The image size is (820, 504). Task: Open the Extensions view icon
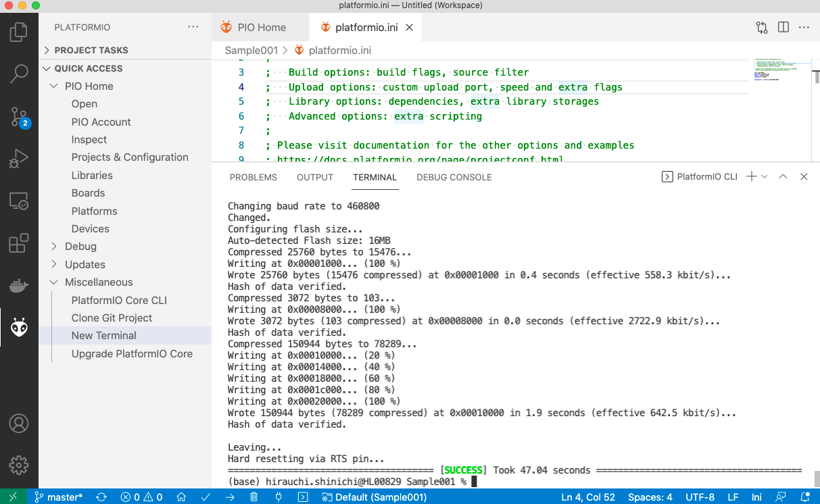click(18, 243)
